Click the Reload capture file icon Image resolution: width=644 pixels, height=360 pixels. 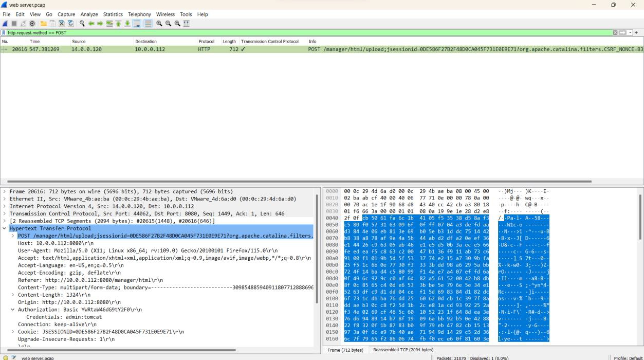pyautogui.click(x=71, y=24)
